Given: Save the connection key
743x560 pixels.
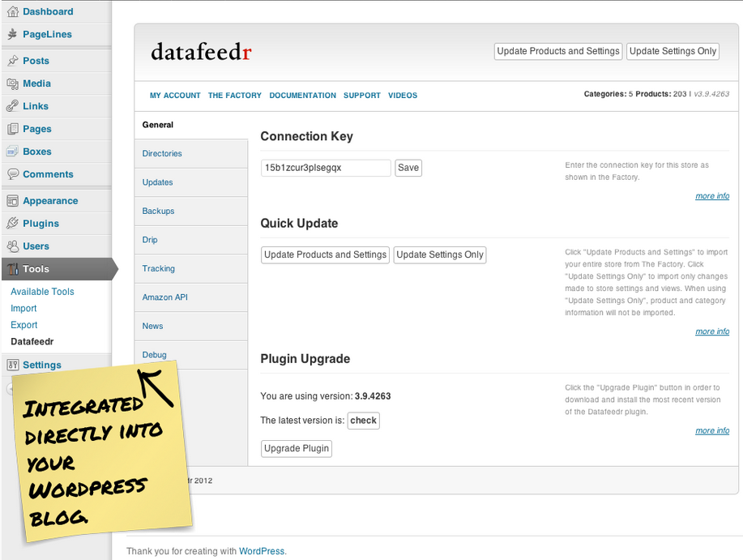Looking at the screenshot, I should tap(408, 168).
